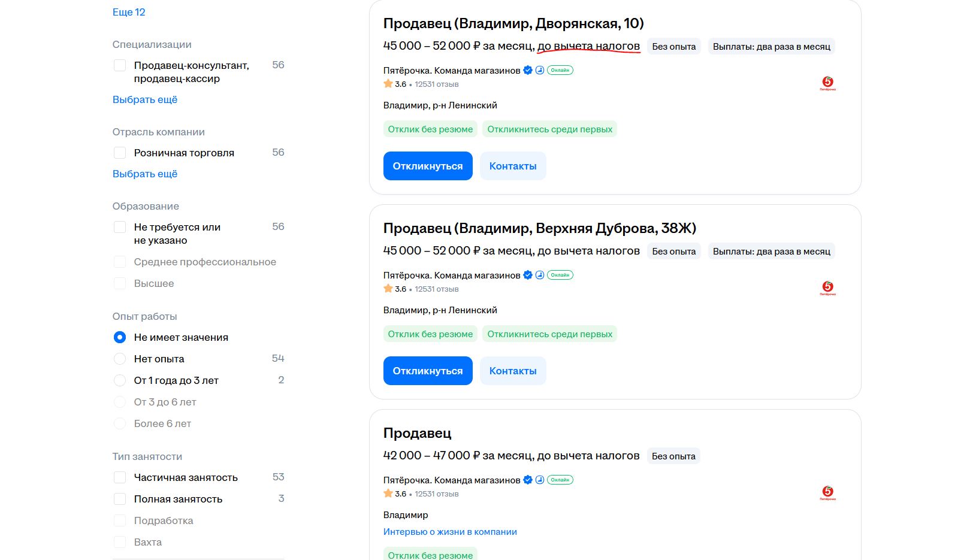Screen dimensions: 973x560
Task: Click Пятёрочка logo in third Продавец card
Action: pyautogui.click(x=827, y=493)
